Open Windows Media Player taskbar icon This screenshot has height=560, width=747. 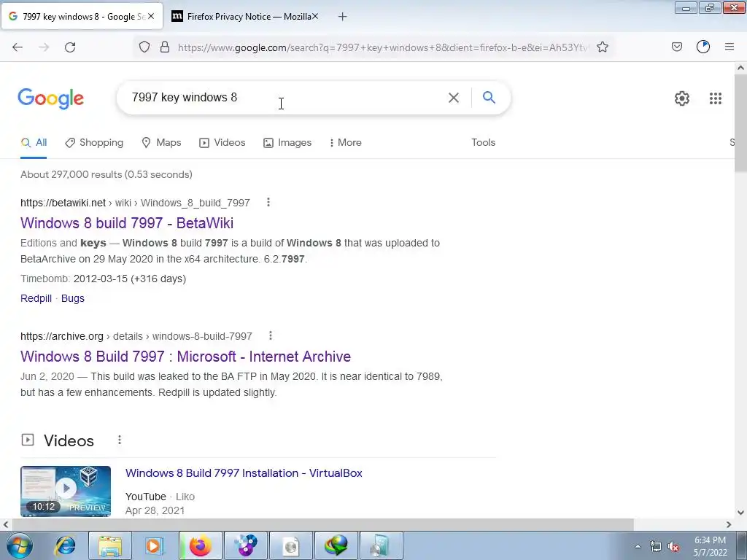point(155,545)
